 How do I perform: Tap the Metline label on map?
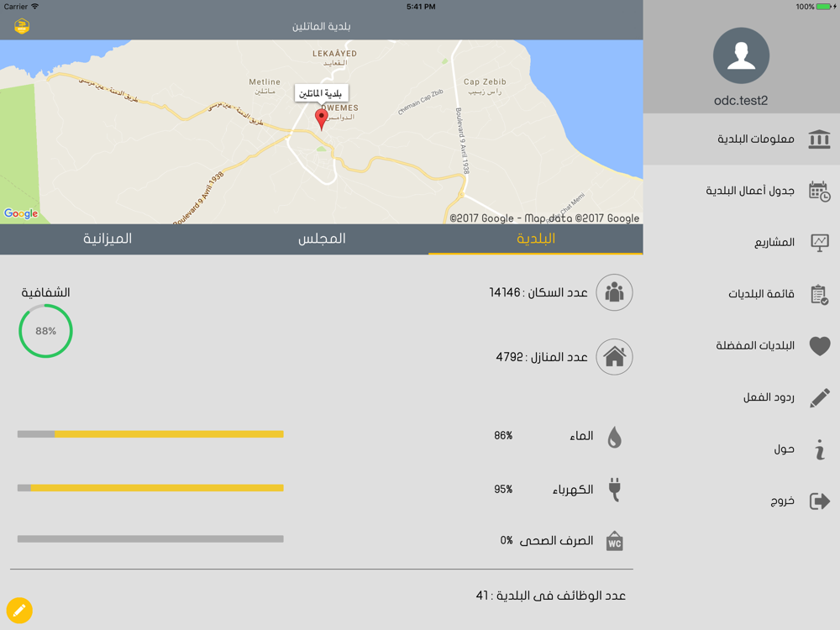265,82
